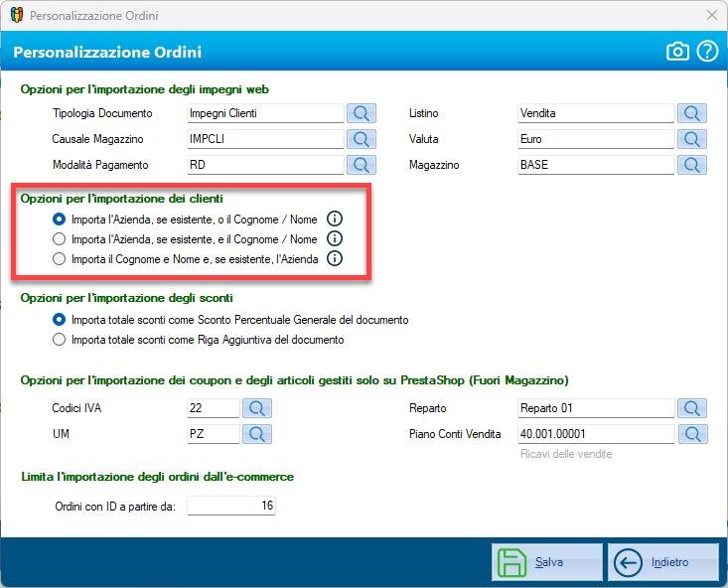Focus the Magazzino field 'BASE'
The height and width of the screenshot is (588, 728).
tap(596, 165)
